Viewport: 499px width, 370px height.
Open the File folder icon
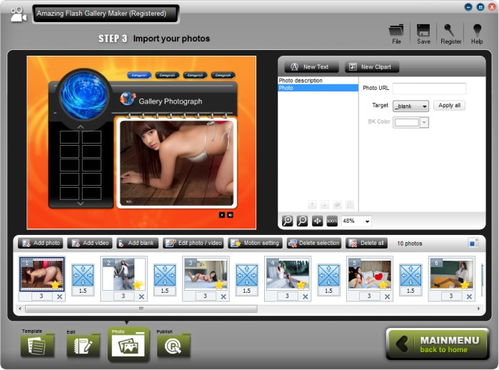point(396,31)
